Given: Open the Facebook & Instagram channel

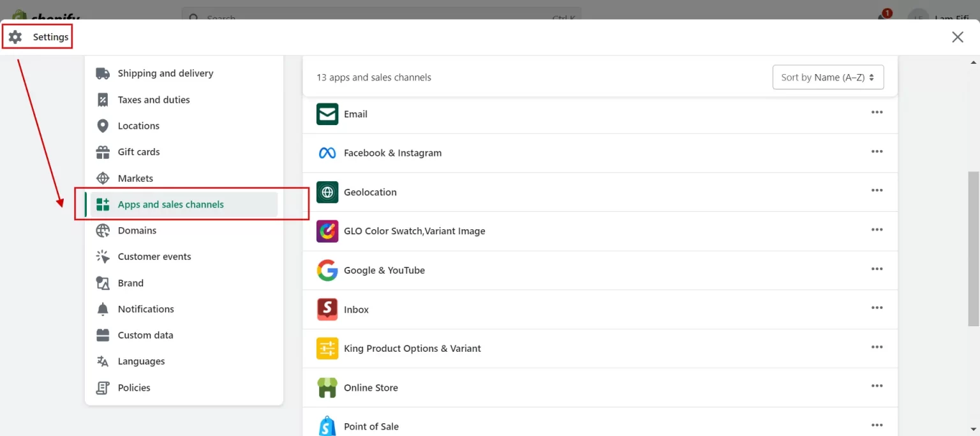Looking at the screenshot, I should pyautogui.click(x=392, y=153).
